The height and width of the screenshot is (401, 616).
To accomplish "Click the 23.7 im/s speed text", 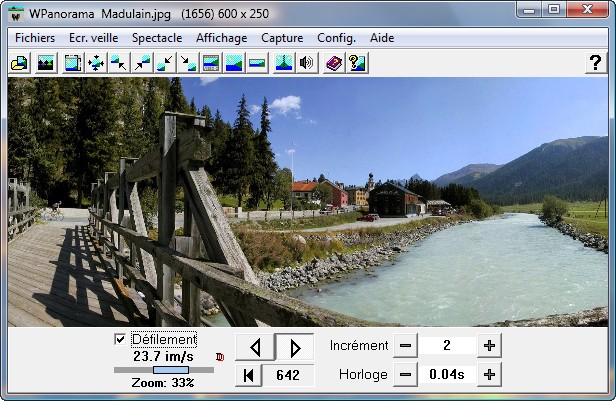I will click(163, 356).
